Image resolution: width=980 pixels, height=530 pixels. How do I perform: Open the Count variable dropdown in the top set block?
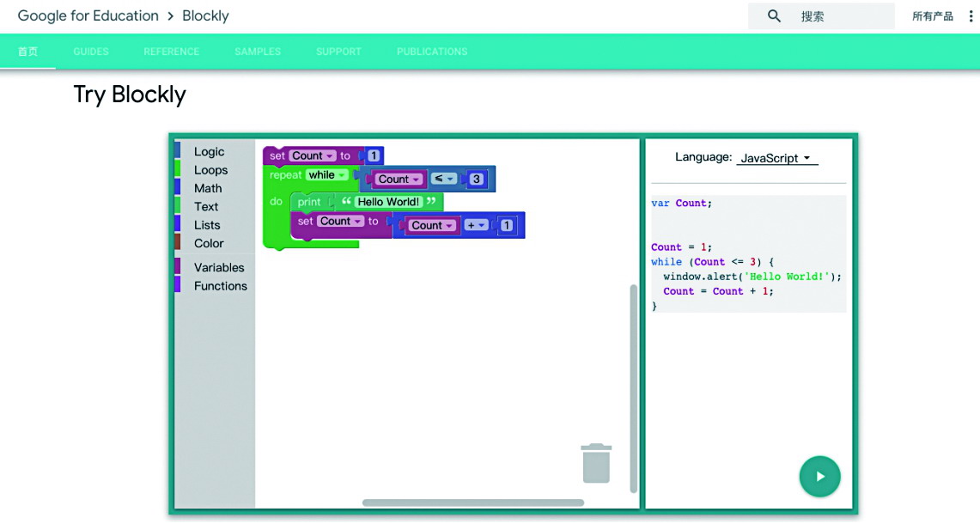(313, 155)
